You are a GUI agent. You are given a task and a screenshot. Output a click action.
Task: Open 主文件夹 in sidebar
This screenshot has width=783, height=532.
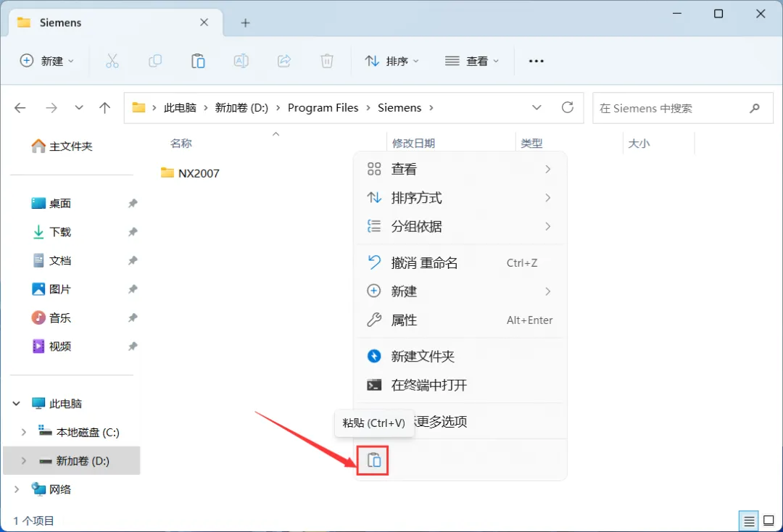pyautogui.click(x=62, y=146)
